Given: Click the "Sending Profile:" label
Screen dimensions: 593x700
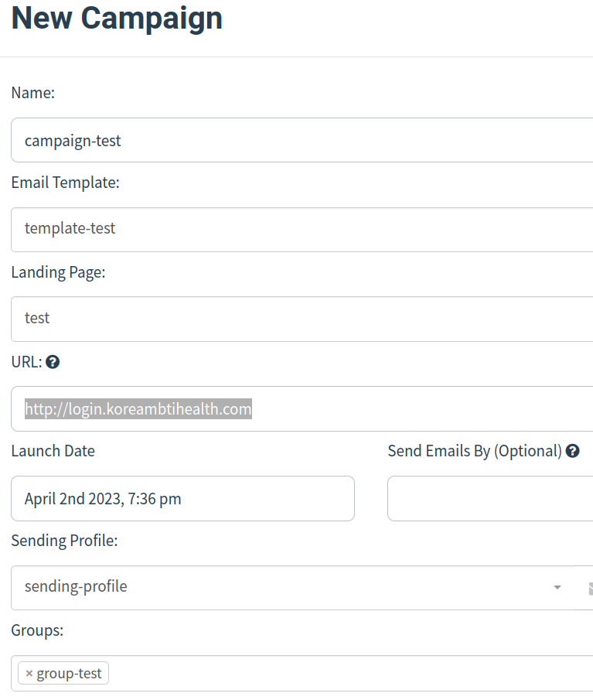Looking at the screenshot, I should click(64, 541).
